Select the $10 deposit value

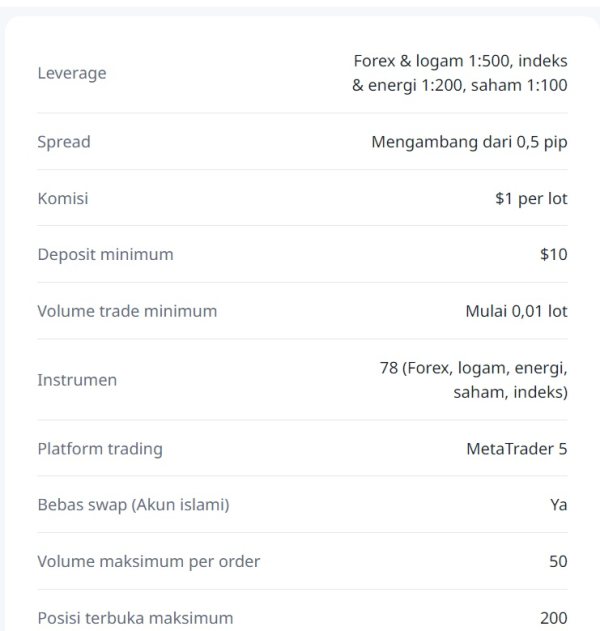553,254
